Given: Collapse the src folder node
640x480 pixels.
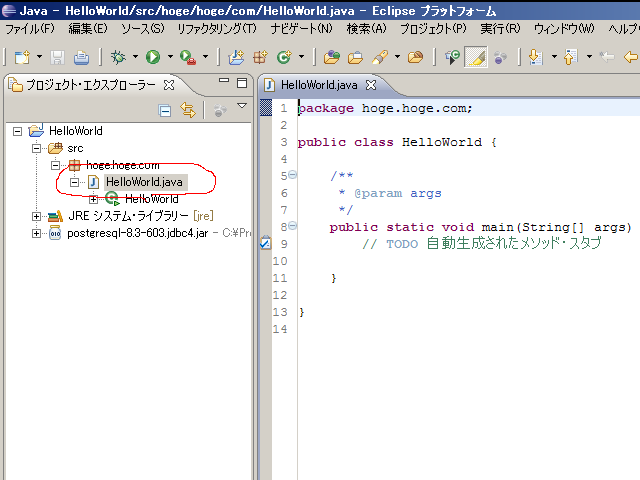Looking at the screenshot, I should [x=36, y=148].
